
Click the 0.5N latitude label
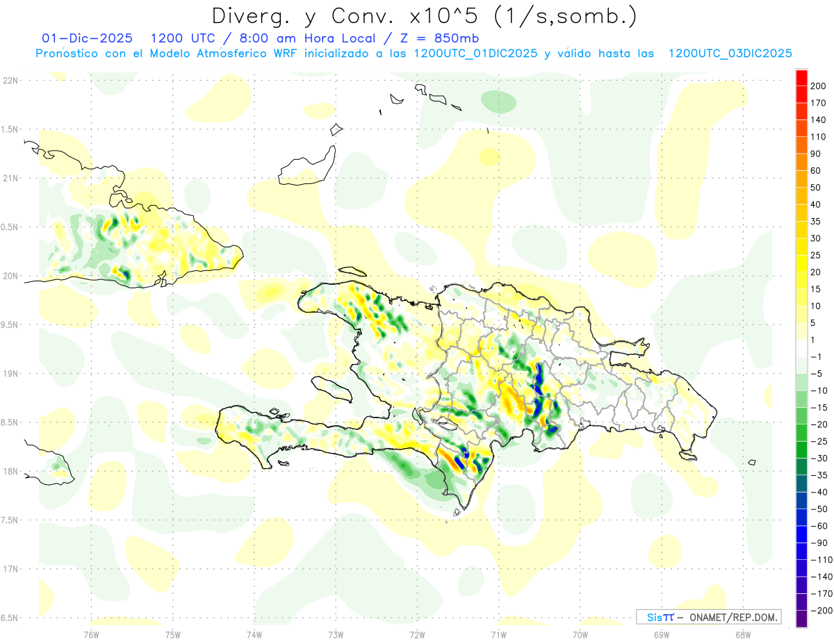(x=10, y=227)
